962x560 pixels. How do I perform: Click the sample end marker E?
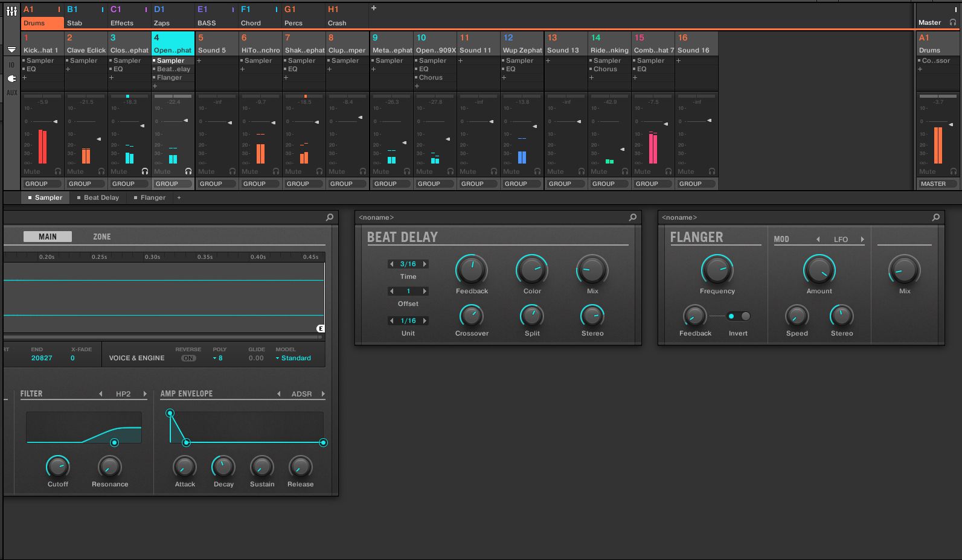tap(321, 328)
